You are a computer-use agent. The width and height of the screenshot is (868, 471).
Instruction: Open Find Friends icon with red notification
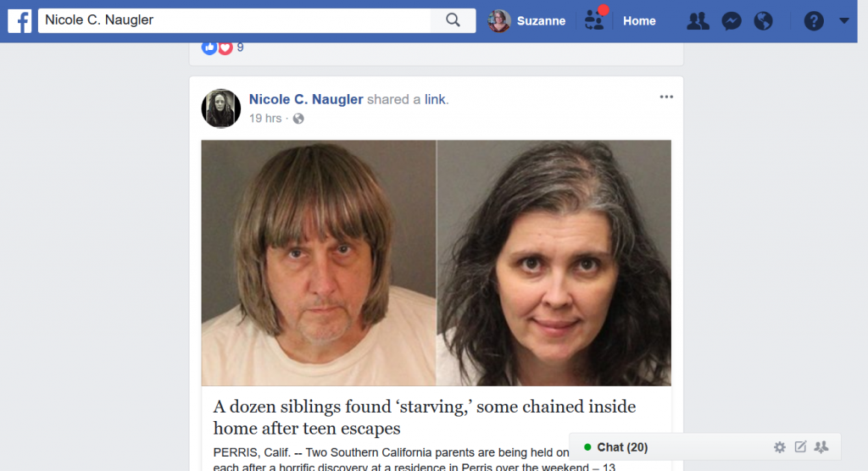pos(596,19)
